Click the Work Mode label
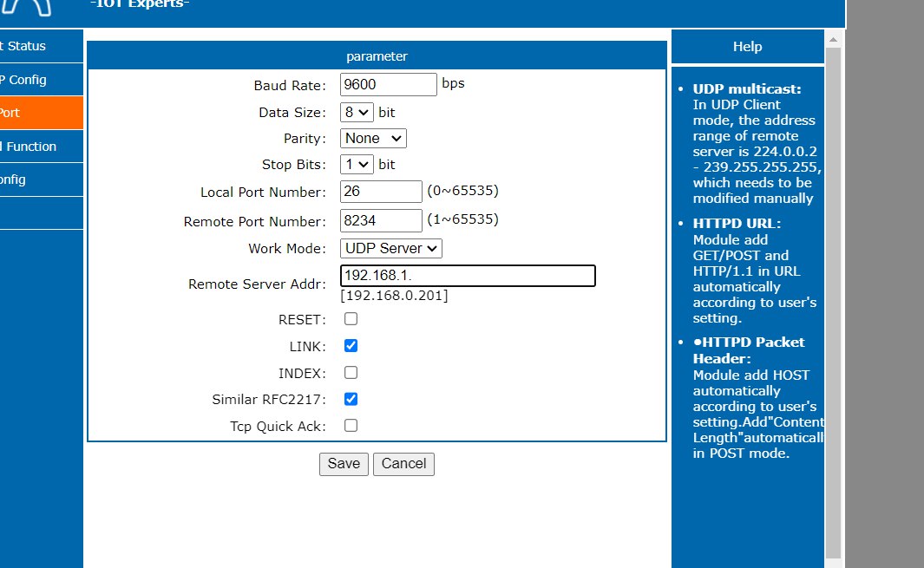The width and height of the screenshot is (924, 568). tap(287, 249)
